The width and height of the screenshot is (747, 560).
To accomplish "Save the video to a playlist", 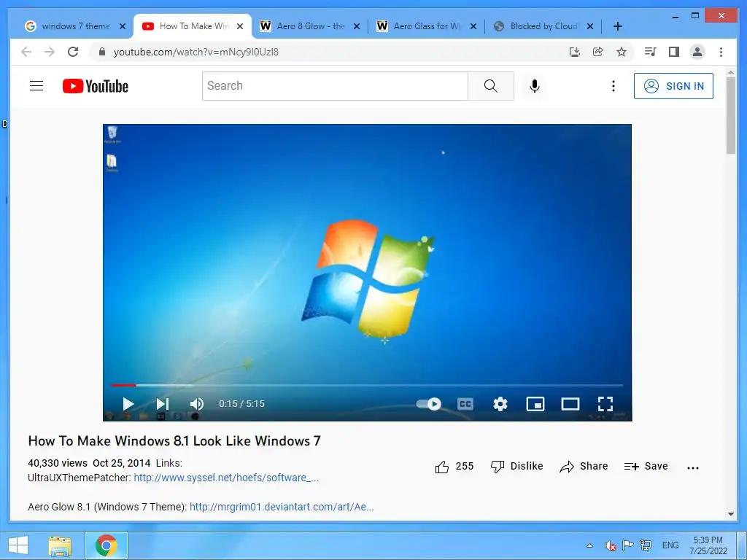I will point(646,466).
